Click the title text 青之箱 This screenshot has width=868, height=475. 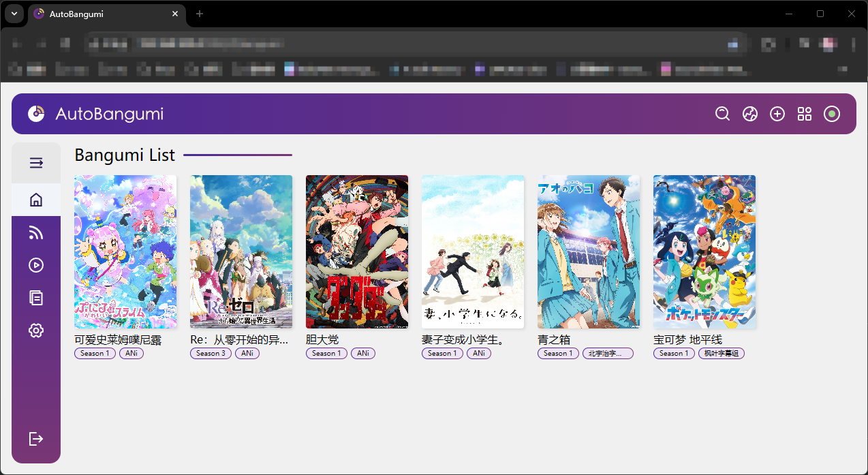(x=554, y=339)
